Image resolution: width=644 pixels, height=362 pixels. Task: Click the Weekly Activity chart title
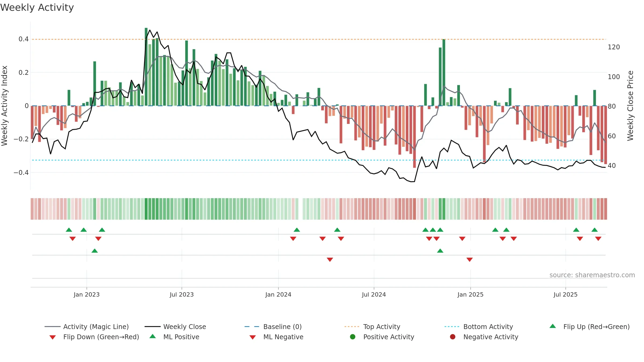click(37, 8)
